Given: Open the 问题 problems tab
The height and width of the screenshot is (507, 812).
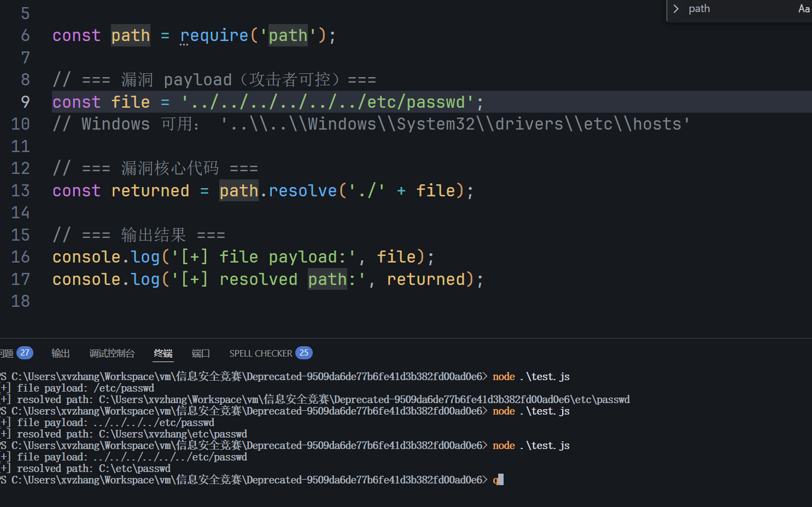Looking at the screenshot, I should pos(7,353).
